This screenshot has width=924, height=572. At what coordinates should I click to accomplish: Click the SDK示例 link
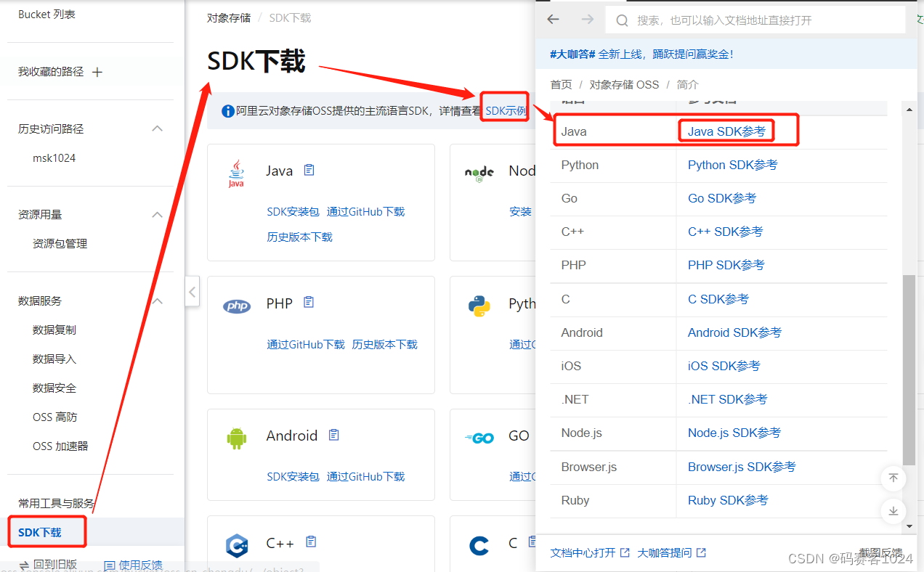pyautogui.click(x=506, y=110)
